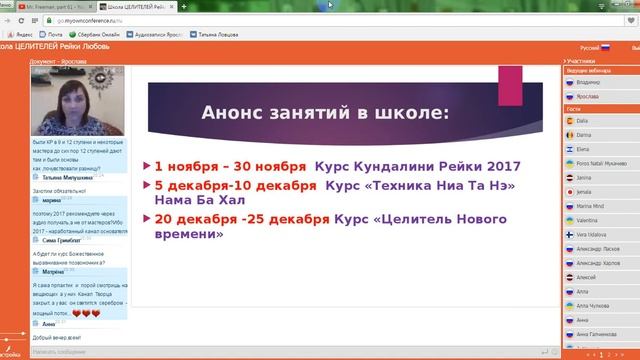Select guest Janina

[602, 178]
